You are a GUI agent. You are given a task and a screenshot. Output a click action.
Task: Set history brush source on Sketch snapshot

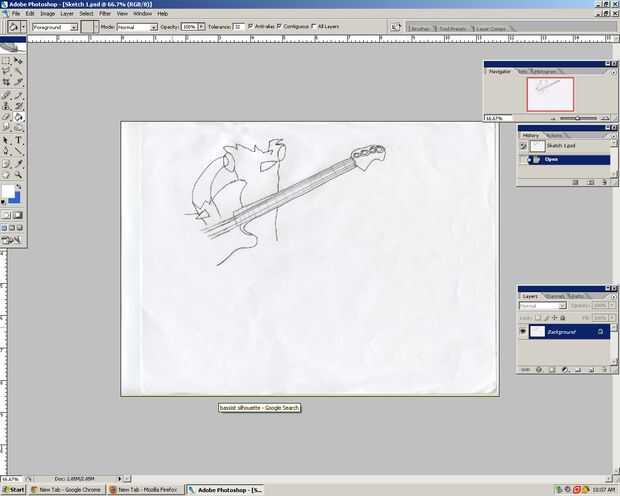[523, 146]
